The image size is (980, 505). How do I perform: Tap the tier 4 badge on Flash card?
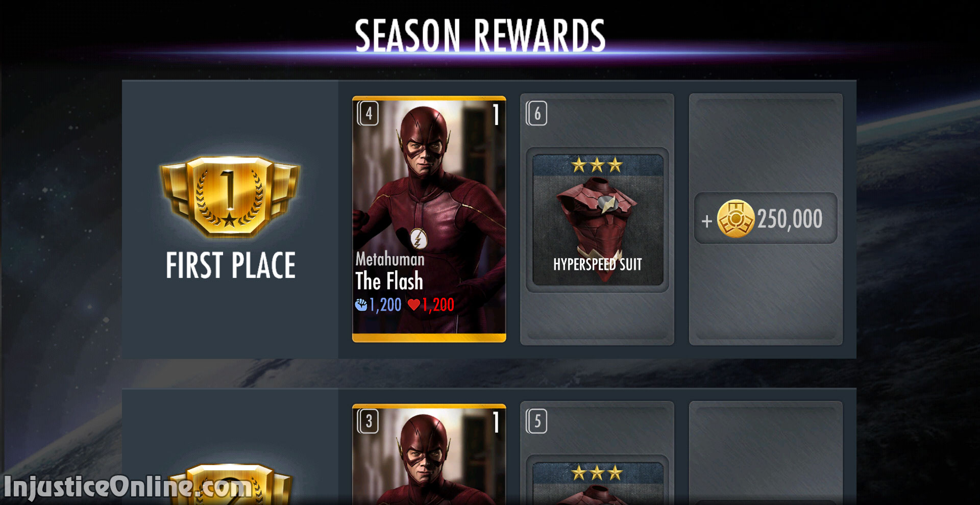tap(367, 113)
